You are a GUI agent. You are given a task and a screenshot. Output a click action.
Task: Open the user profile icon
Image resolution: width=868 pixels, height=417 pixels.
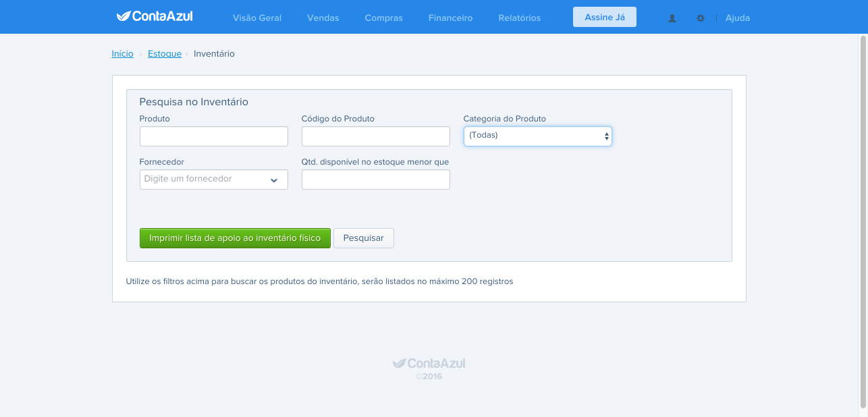(672, 18)
